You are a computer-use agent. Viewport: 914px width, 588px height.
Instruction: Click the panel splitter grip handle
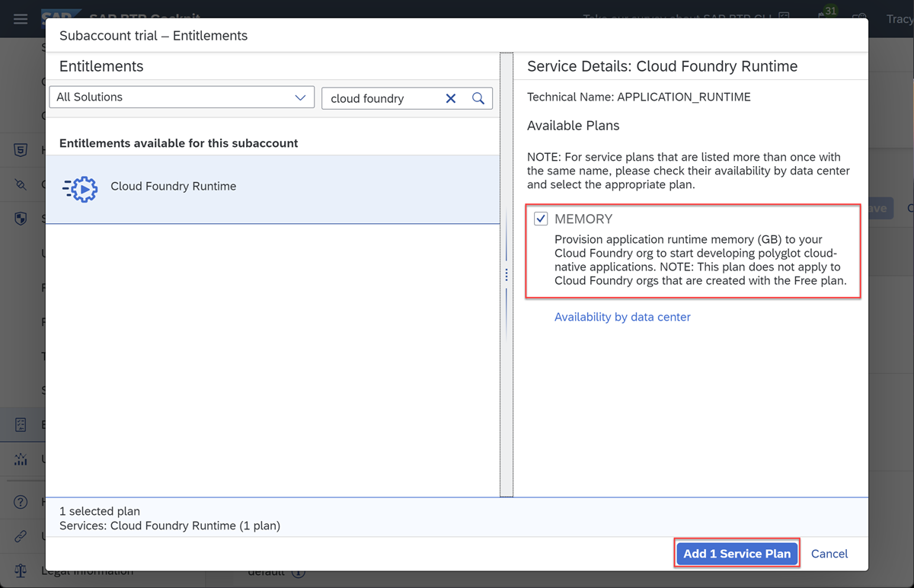click(x=507, y=275)
